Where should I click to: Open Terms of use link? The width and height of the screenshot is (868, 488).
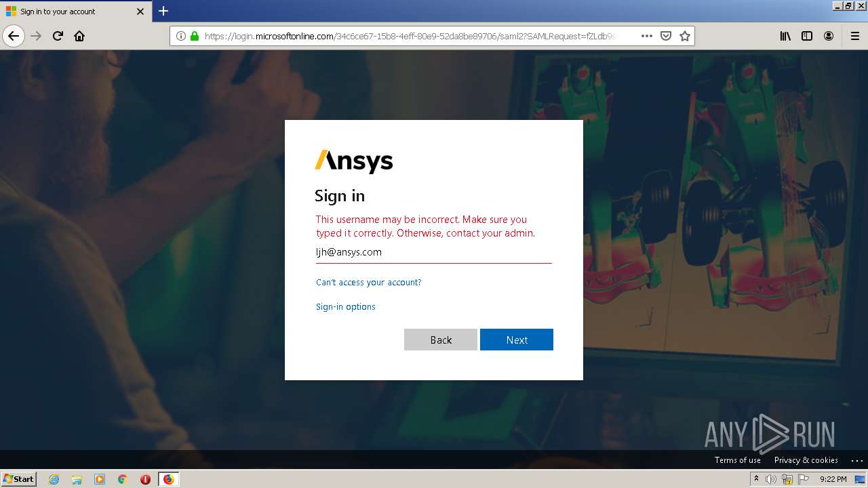click(x=738, y=460)
